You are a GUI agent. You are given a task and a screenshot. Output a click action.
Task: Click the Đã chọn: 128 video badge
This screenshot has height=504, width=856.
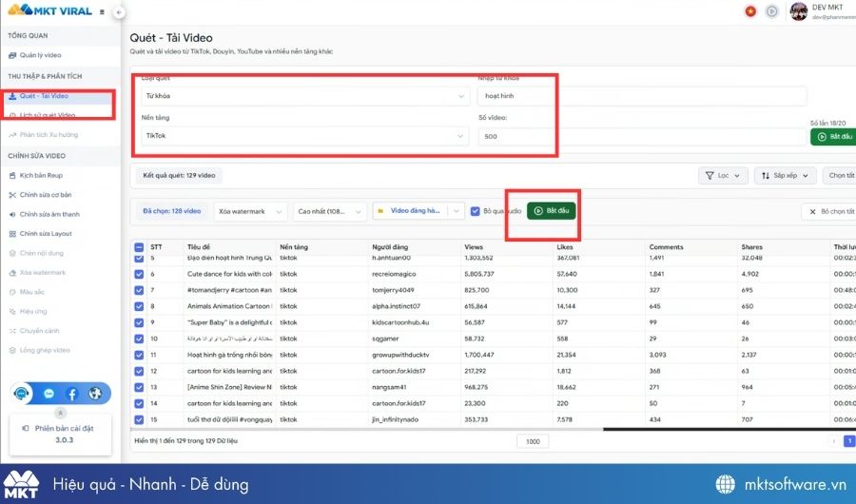(x=172, y=211)
